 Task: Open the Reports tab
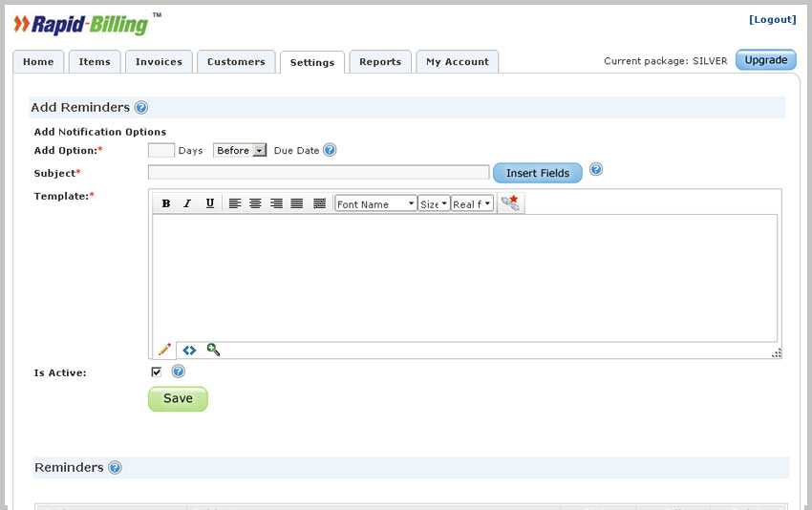click(x=380, y=62)
